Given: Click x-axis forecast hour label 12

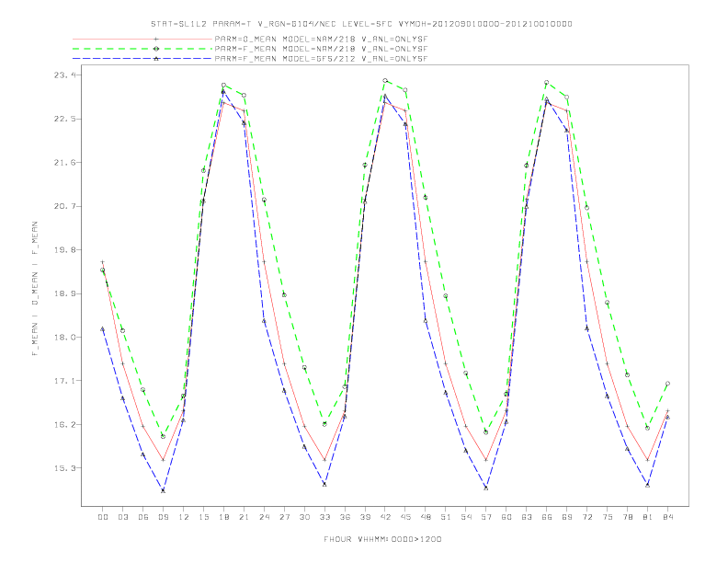Looking at the screenshot, I should [x=184, y=517].
